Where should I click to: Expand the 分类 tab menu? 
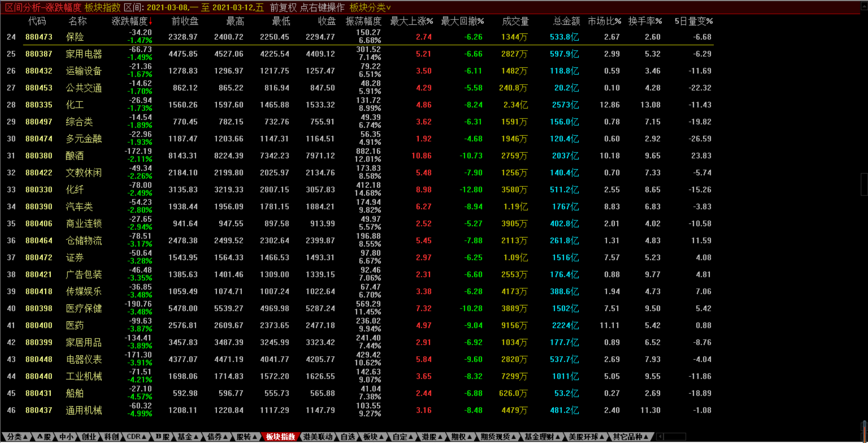(17, 437)
